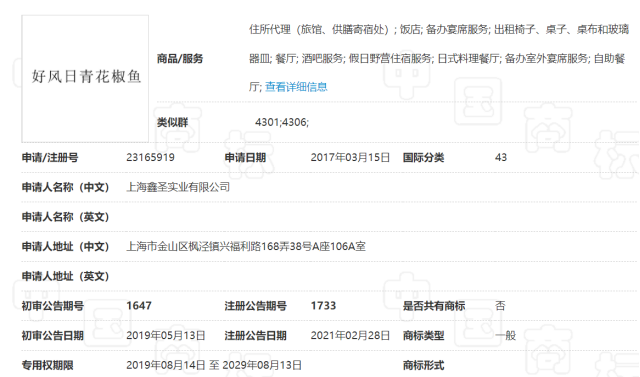Viewport: 640px width, 377px height.
Task: Click the 申请人名称（中文） label
Action: tap(65, 187)
